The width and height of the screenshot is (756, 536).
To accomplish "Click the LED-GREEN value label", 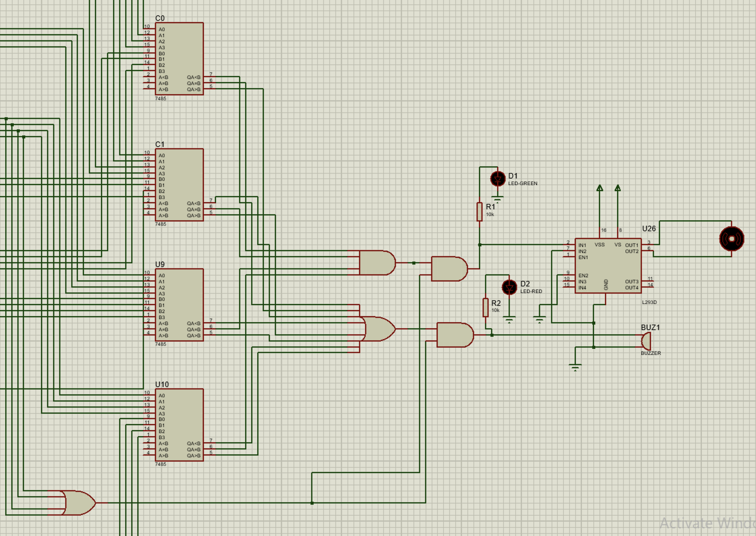I will pyautogui.click(x=523, y=184).
